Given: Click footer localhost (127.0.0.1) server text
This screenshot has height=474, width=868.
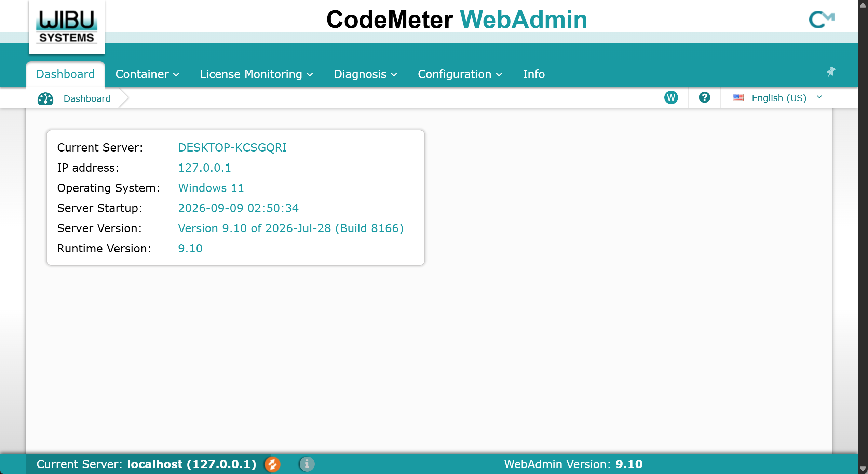Looking at the screenshot, I should 192,464.
